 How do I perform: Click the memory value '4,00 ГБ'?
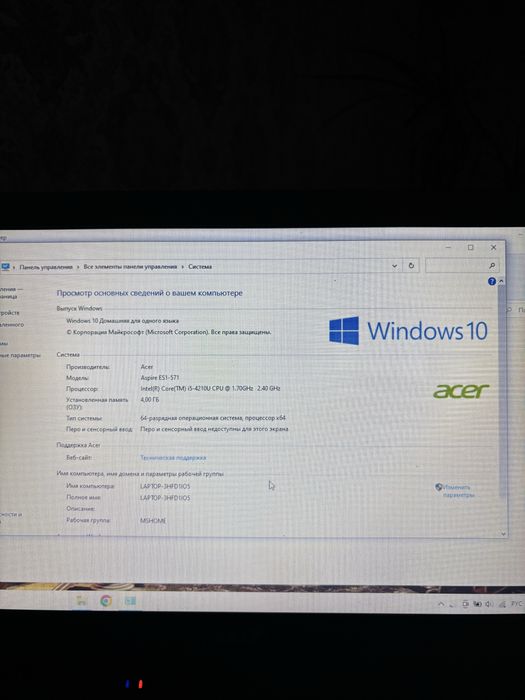point(150,400)
